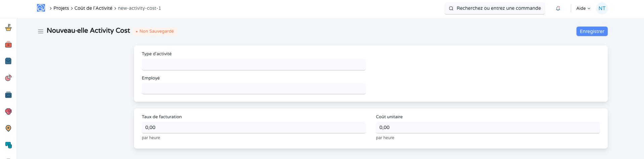
Task: Go to Projets in the breadcrumb
Action: [x=61, y=8]
